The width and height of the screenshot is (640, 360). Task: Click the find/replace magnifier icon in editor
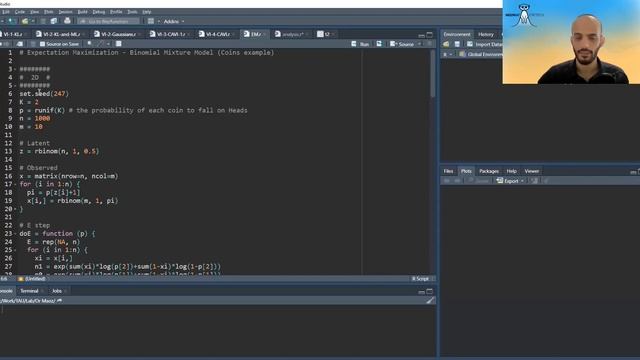tap(89, 44)
